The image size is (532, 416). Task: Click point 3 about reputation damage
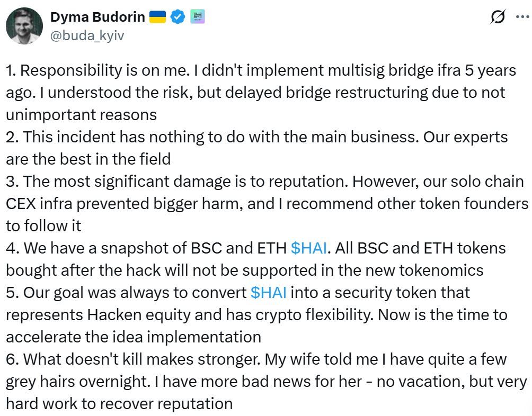click(x=212, y=181)
